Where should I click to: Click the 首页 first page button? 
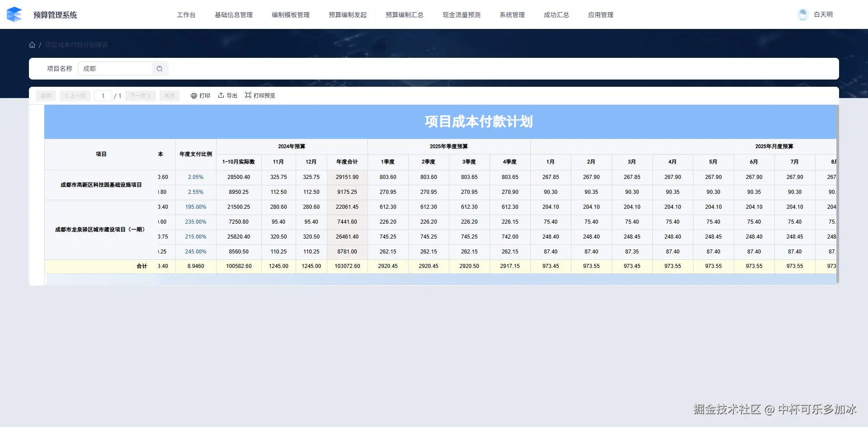pyautogui.click(x=46, y=96)
